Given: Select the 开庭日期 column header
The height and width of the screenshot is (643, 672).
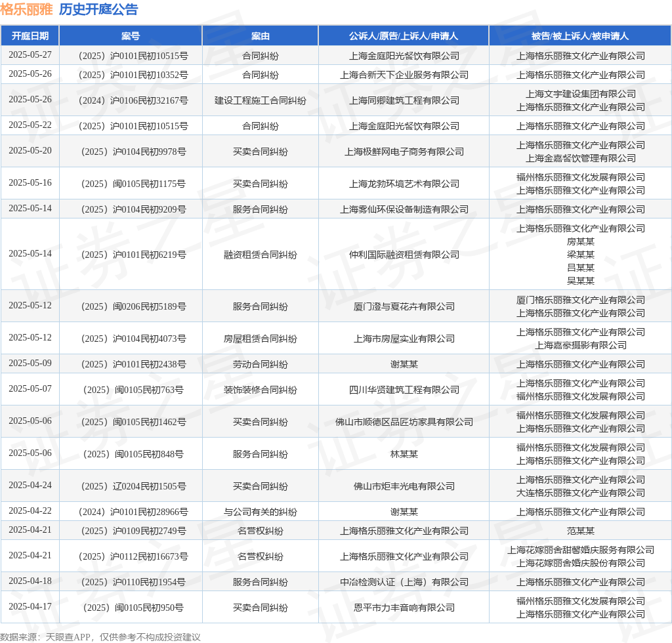Looking at the screenshot, I should coord(30,36).
